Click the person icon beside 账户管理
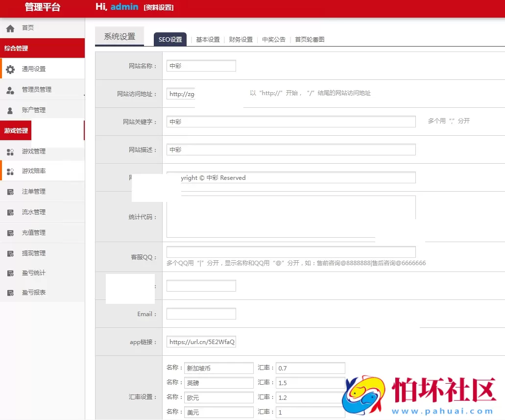 pyautogui.click(x=10, y=110)
